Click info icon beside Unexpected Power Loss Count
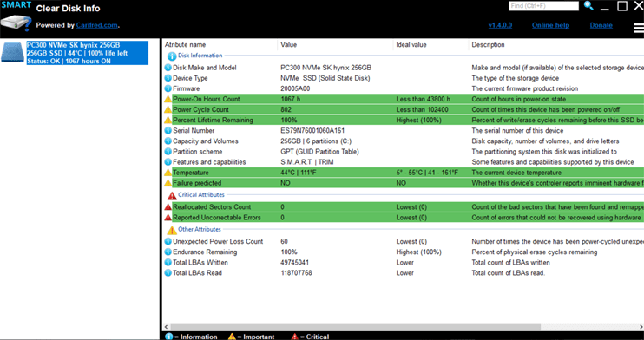 (168, 241)
